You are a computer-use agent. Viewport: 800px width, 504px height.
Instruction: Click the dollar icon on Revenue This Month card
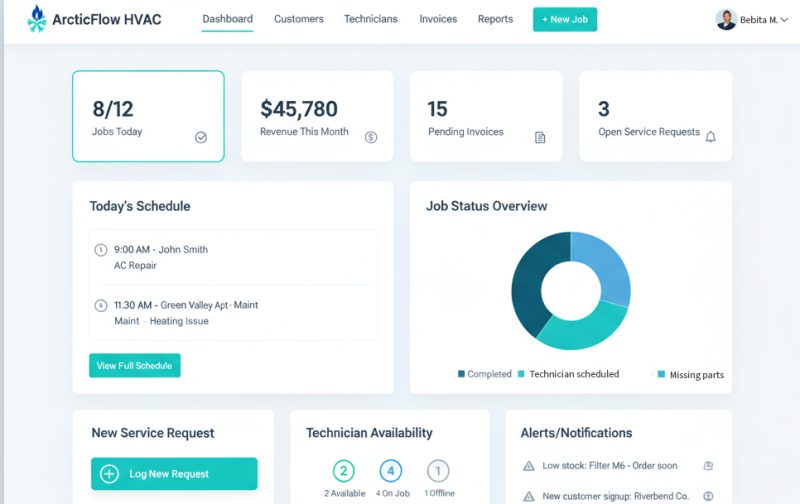pos(371,137)
